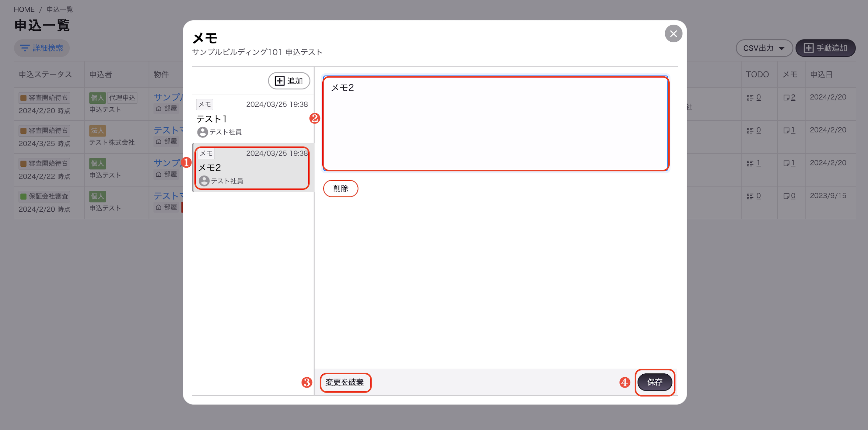Click dialog subtitle サンプルビルディング101 申込テスト
The image size is (868, 430).
[x=257, y=52]
